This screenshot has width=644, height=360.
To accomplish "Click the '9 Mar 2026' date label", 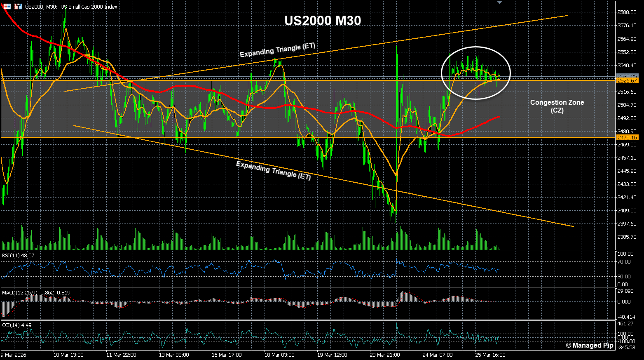I will point(13,355).
